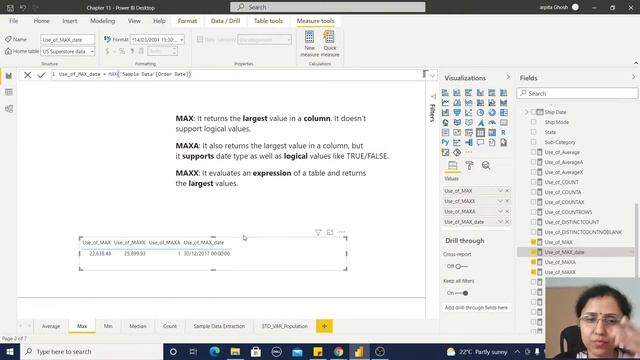640x360 pixels.
Task: Expand the Filters pane
Action: point(433,96)
